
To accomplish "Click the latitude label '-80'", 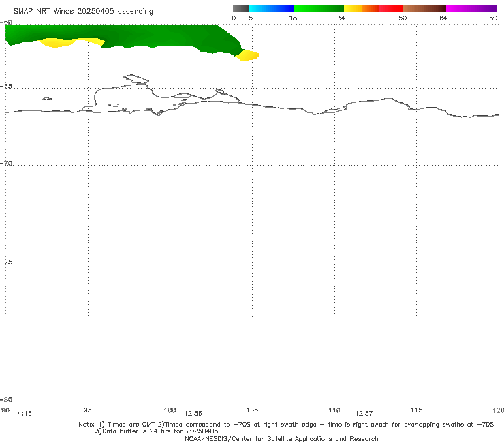I will tap(6, 399).
